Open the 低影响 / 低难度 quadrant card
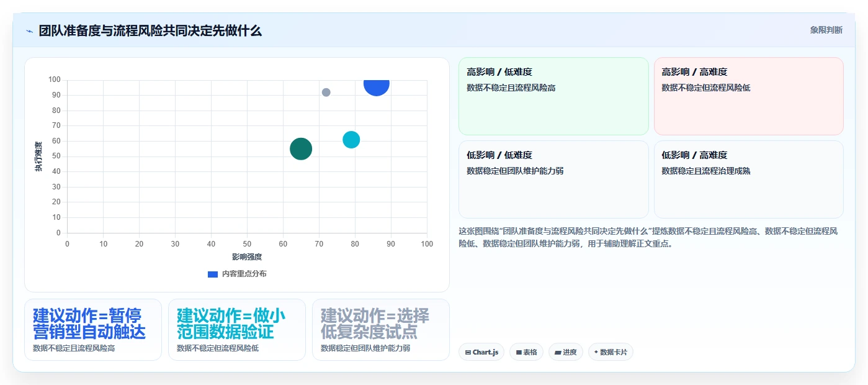This screenshot has height=385, width=868. click(x=553, y=179)
